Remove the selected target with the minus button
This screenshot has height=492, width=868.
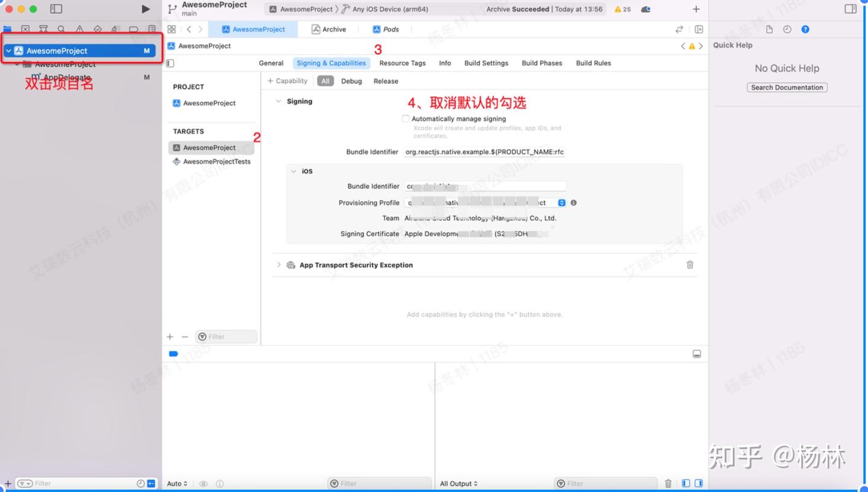[184, 336]
